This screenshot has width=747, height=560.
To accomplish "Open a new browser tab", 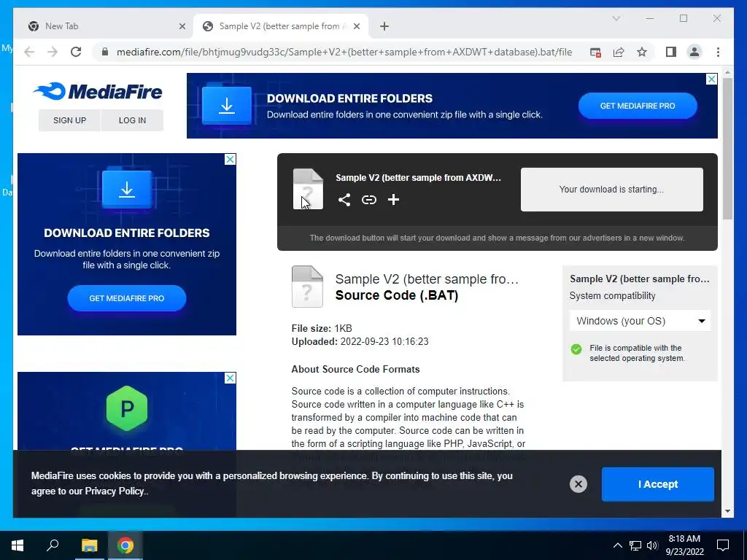I will pyautogui.click(x=384, y=26).
